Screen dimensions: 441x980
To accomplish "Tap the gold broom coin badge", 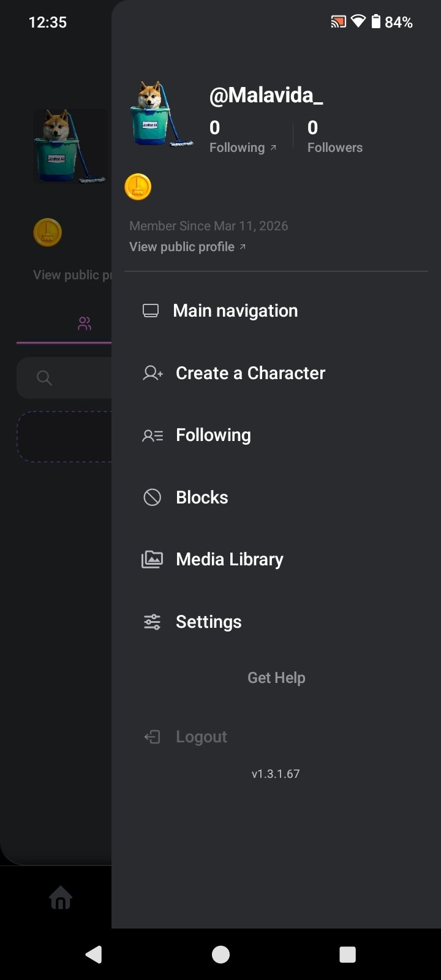I will pyautogui.click(x=138, y=187).
